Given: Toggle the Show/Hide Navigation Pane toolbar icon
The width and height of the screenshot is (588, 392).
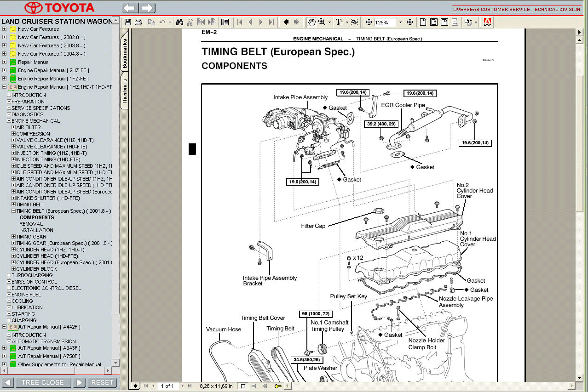Looking at the screenshot, I should [x=225, y=22].
